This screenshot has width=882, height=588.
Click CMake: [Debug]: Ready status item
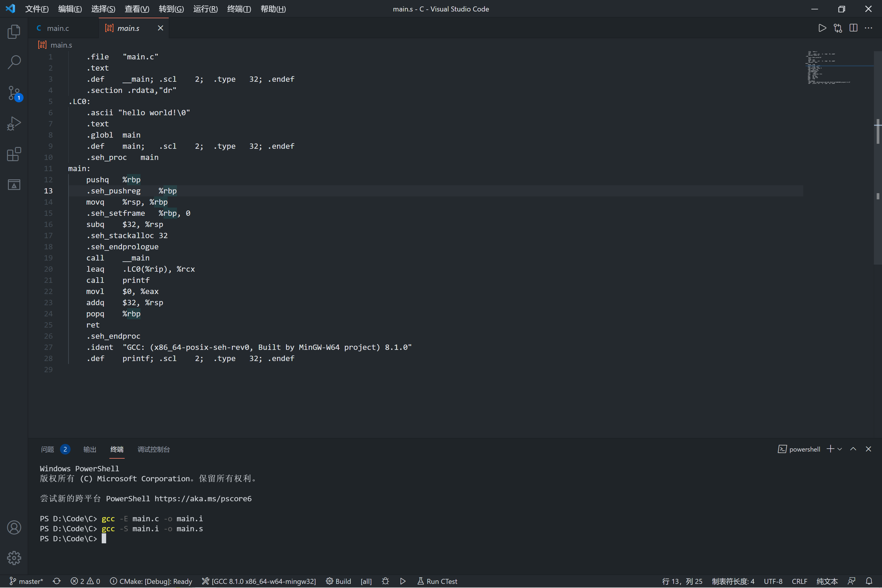point(151,581)
